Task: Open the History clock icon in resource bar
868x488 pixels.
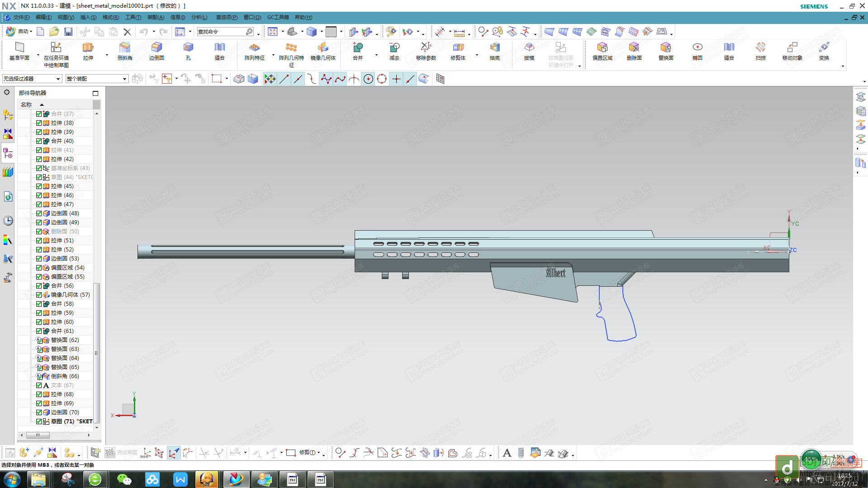Action: click(8, 221)
